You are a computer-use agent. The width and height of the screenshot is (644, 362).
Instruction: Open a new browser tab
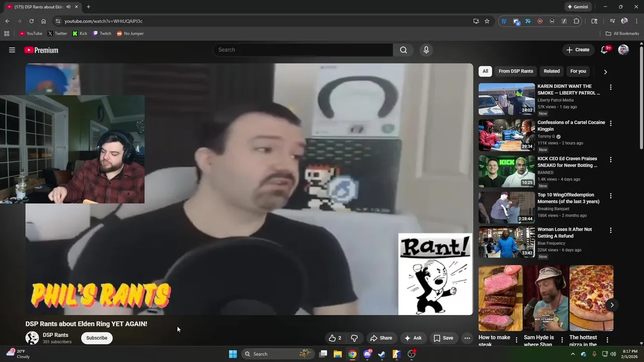[x=89, y=7]
